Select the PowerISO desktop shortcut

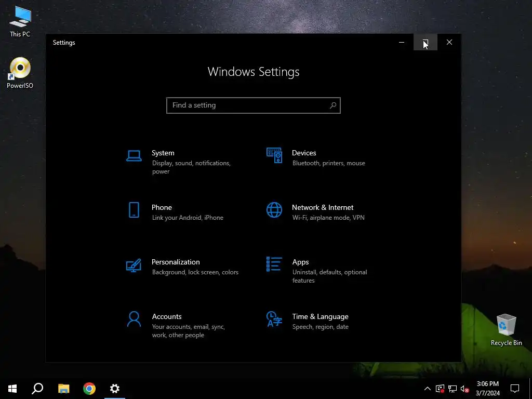[20, 73]
